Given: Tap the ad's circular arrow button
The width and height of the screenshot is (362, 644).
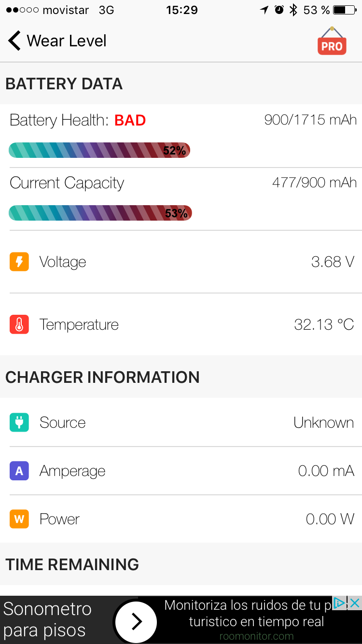Looking at the screenshot, I should point(136,622).
